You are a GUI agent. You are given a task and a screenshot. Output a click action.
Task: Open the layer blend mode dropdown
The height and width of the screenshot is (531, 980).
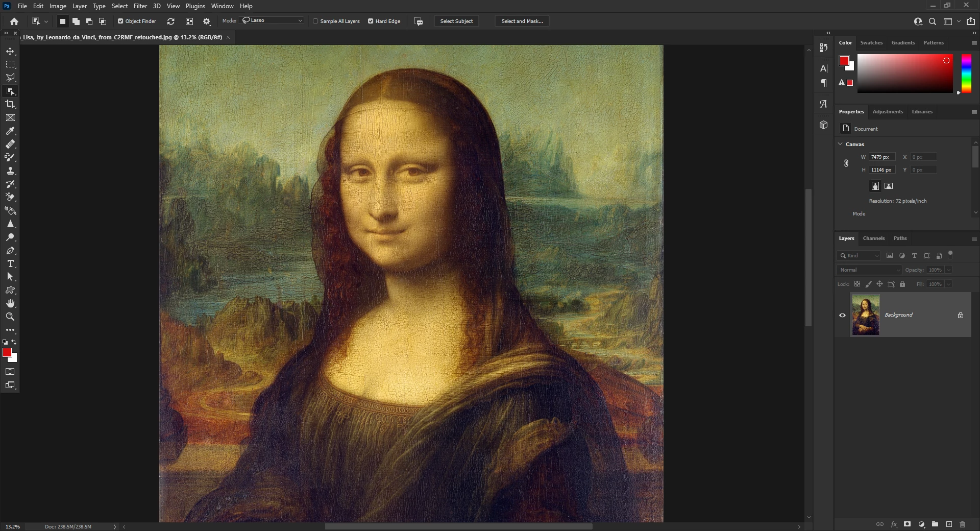[x=869, y=270]
